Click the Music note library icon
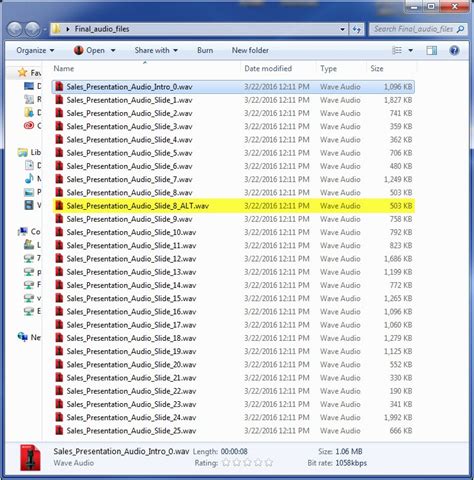474x480 pixels. click(29, 178)
